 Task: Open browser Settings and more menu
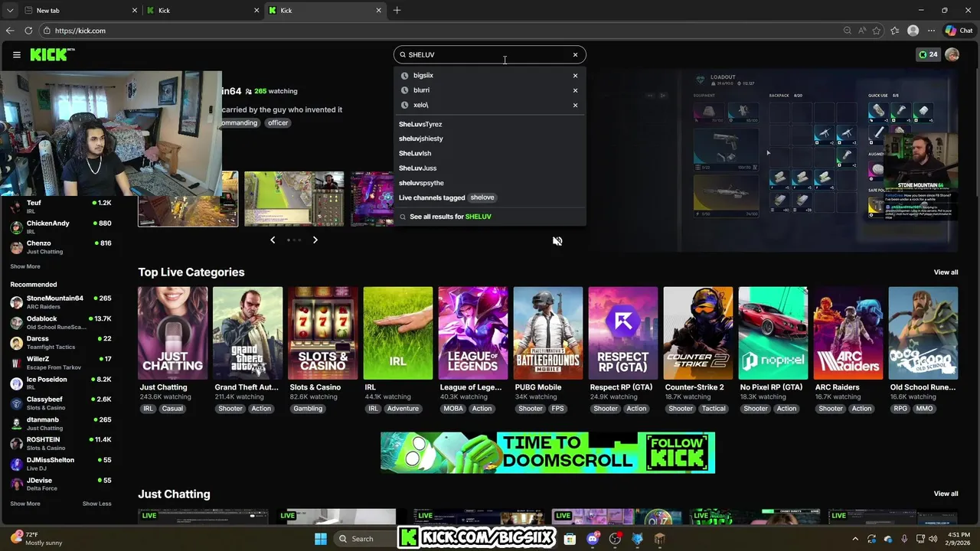(x=931, y=31)
